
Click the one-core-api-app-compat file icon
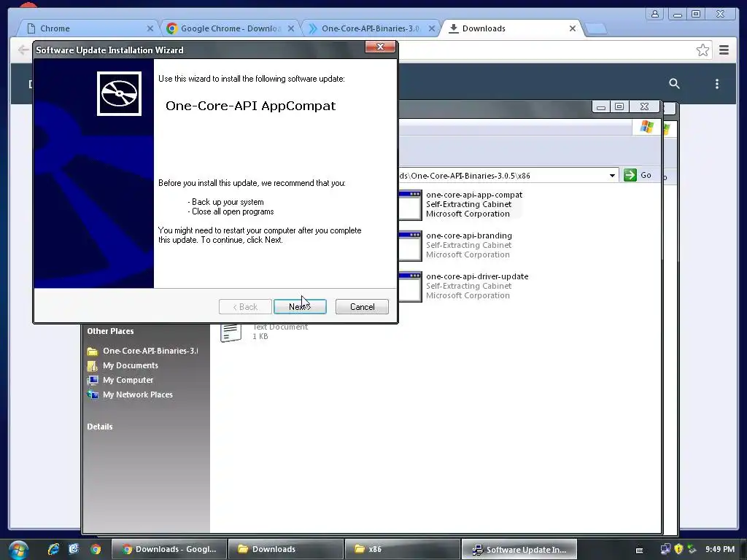click(410, 205)
